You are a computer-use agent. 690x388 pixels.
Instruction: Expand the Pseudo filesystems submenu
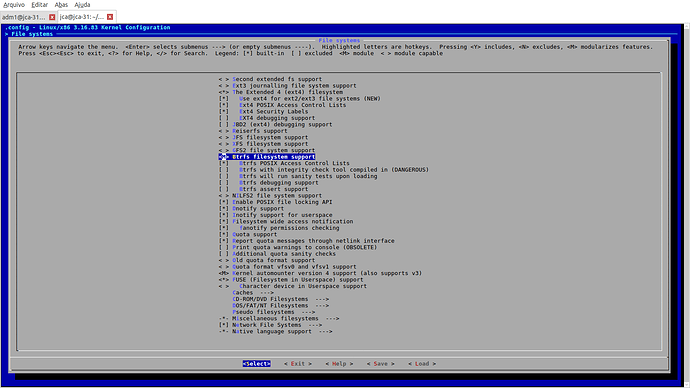pyautogui.click(x=274, y=312)
